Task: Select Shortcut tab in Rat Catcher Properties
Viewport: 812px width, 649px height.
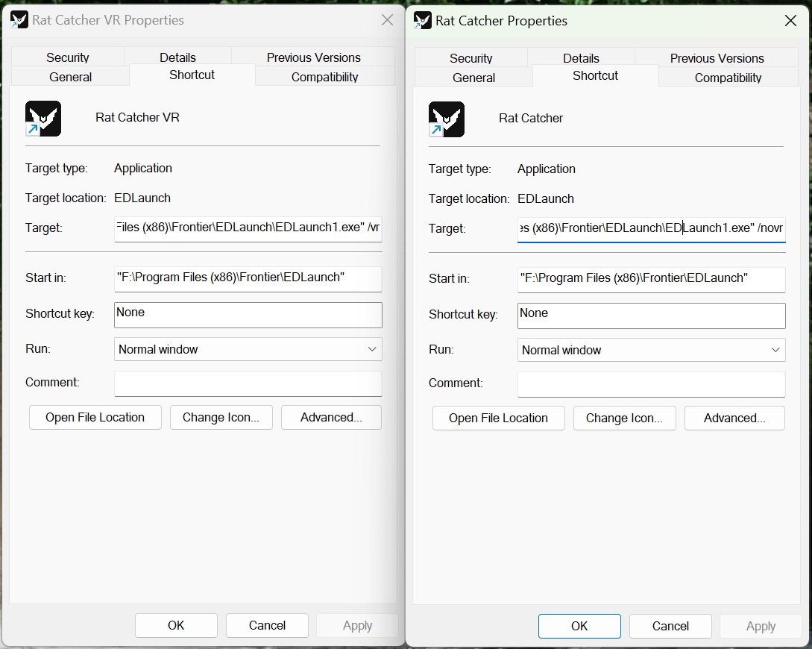Action: point(595,75)
